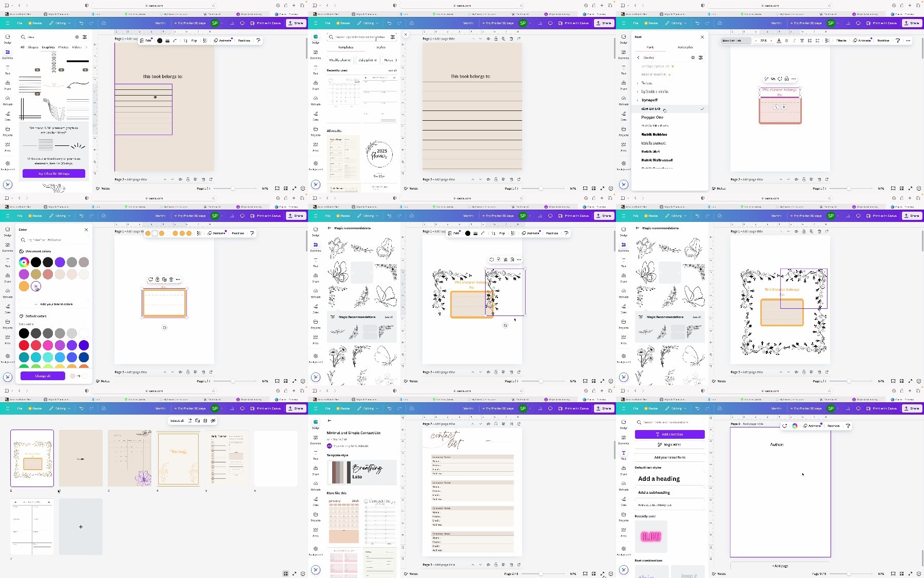Toggle bulleted list in the text toolbar
Image resolution: width=924 pixels, height=578 pixels.
pos(810,41)
